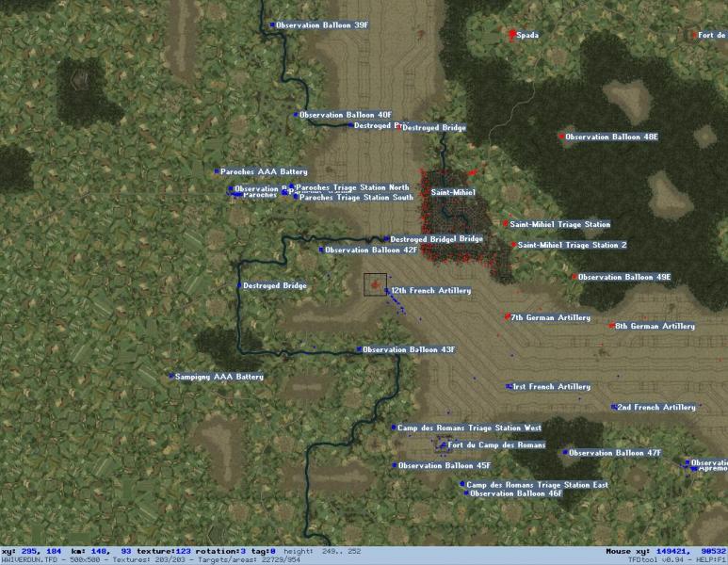Select Paroches Triage Station North
Screen dimensions: 728x565
click(x=352, y=187)
